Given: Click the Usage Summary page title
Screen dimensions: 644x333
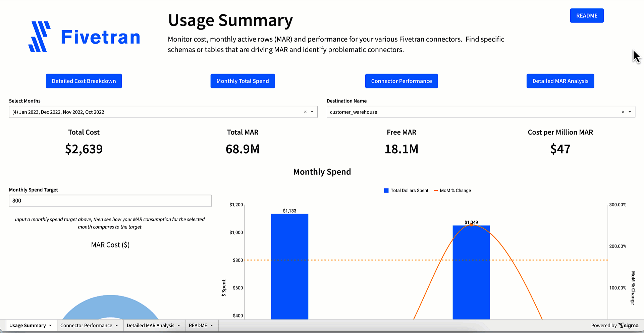Looking at the screenshot, I should tap(230, 20).
